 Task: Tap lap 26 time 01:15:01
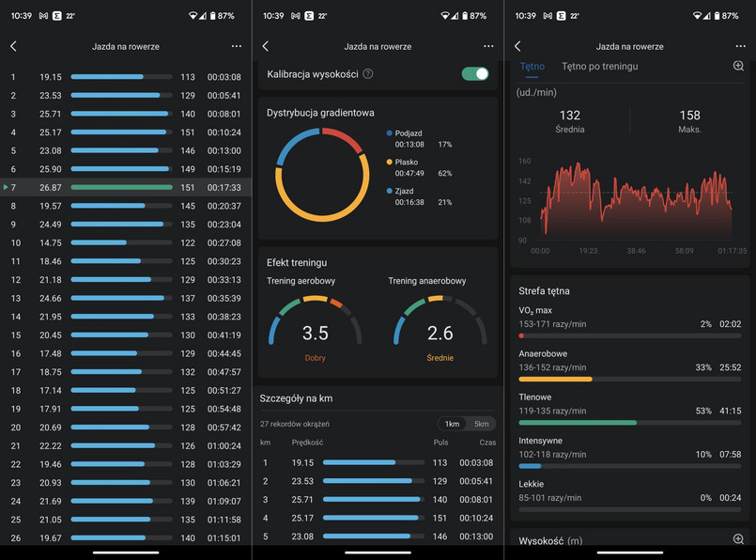coord(224,538)
